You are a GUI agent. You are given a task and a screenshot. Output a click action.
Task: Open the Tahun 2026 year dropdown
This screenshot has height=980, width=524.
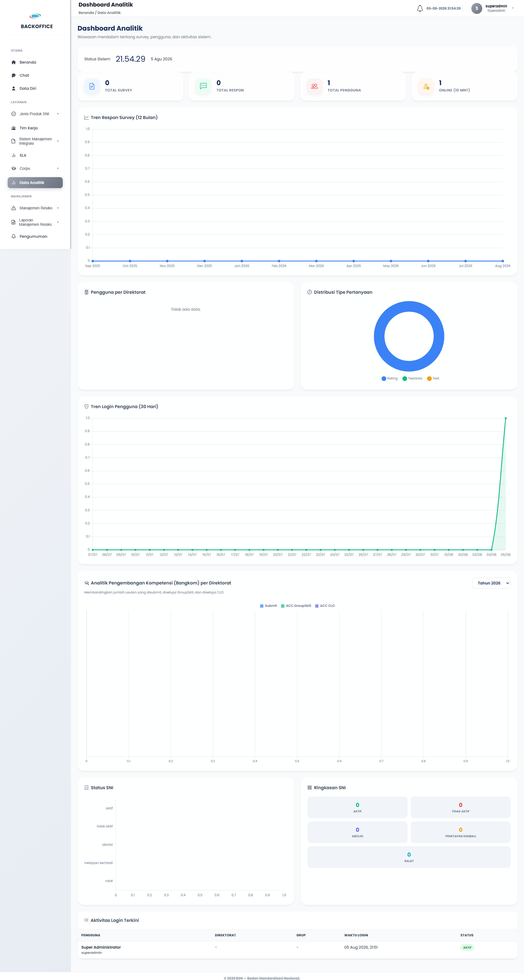pos(491,583)
